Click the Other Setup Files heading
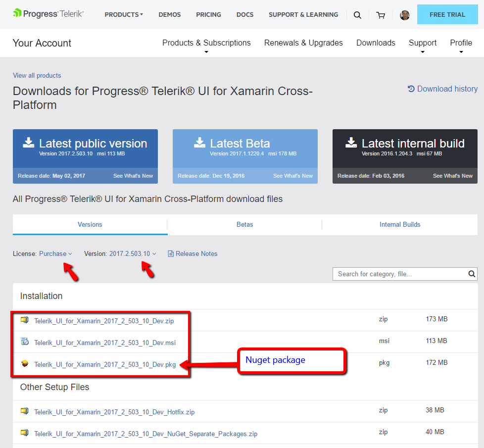Screen dimensions: 484x448 pos(54,387)
